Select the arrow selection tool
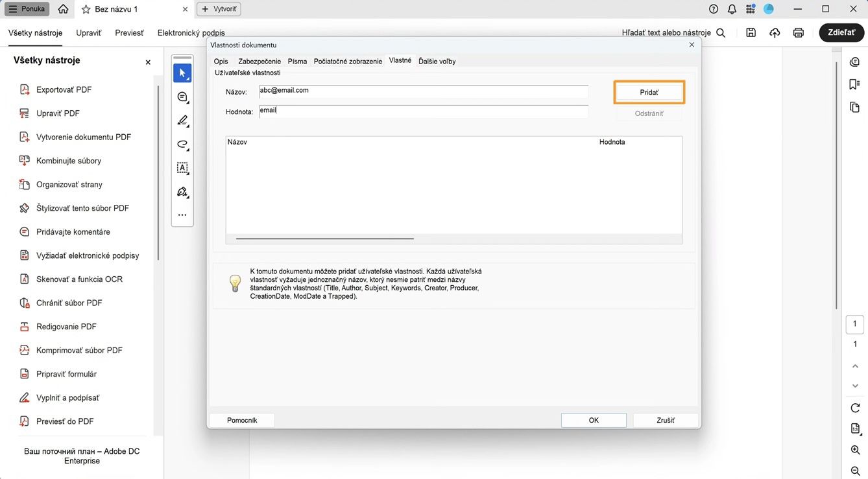868x479 pixels. click(x=182, y=73)
